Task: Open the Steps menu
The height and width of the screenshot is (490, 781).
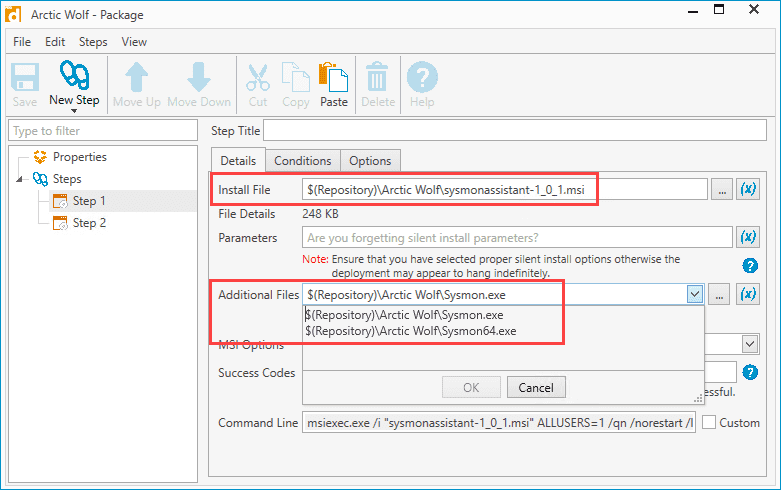Action: 93,42
